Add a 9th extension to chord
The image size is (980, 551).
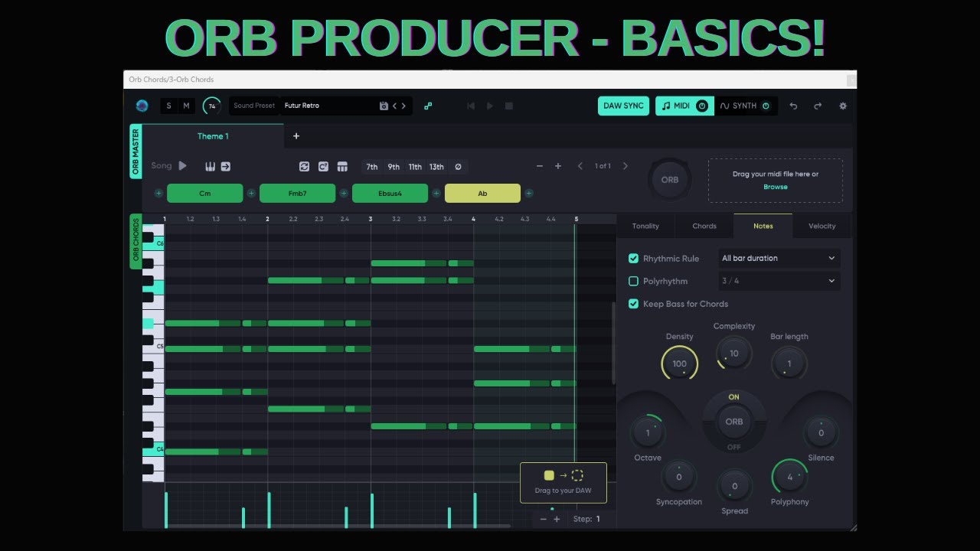point(394,166)
